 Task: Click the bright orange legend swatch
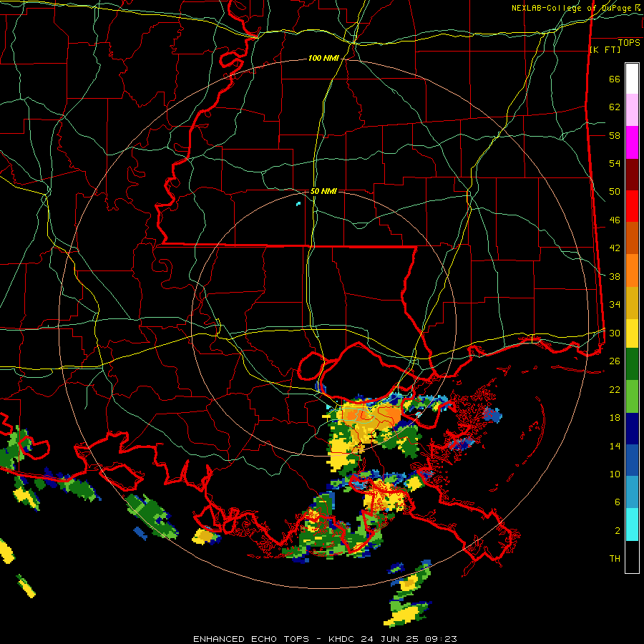point(632,270)
